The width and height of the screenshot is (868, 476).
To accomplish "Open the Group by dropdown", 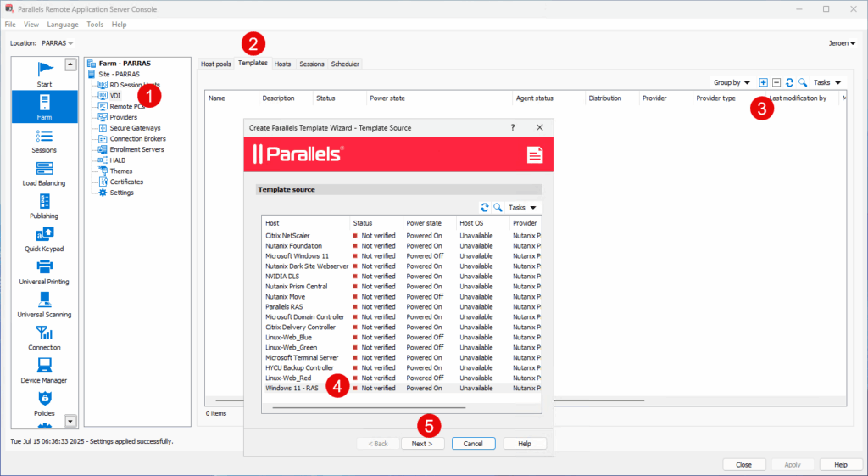I will [x=732, y=82].
